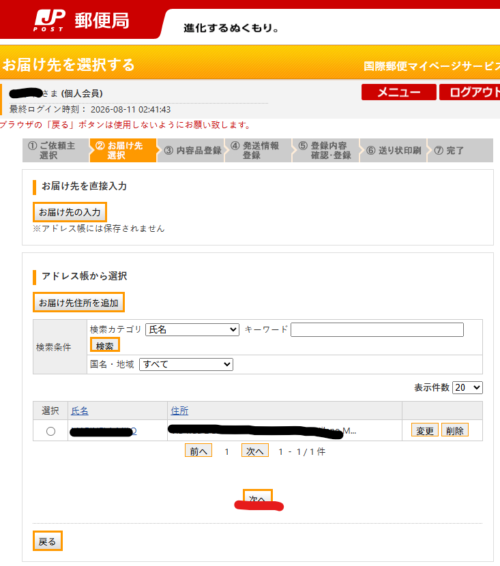Open the 表示件数 dropdown
500x566 pixels.
pyautogui.click(x=467, y=388)
